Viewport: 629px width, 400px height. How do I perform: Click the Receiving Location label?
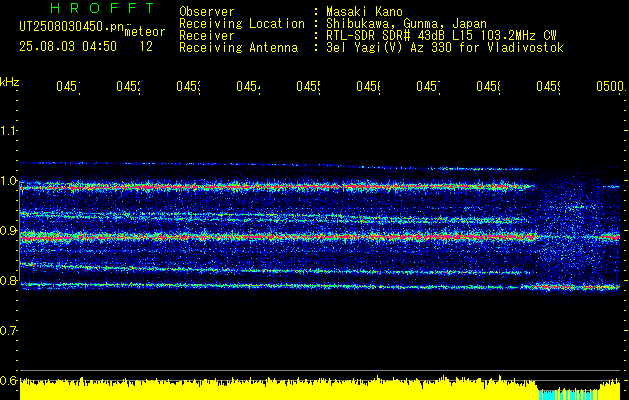tap(242, 24)
